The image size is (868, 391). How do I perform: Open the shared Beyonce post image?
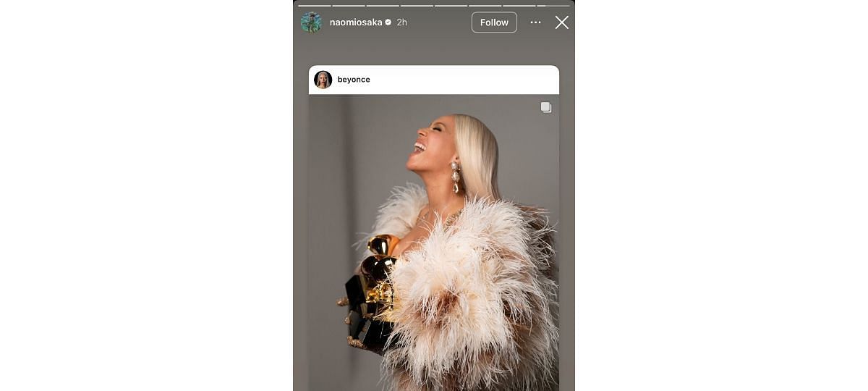[x=434, y=243]
